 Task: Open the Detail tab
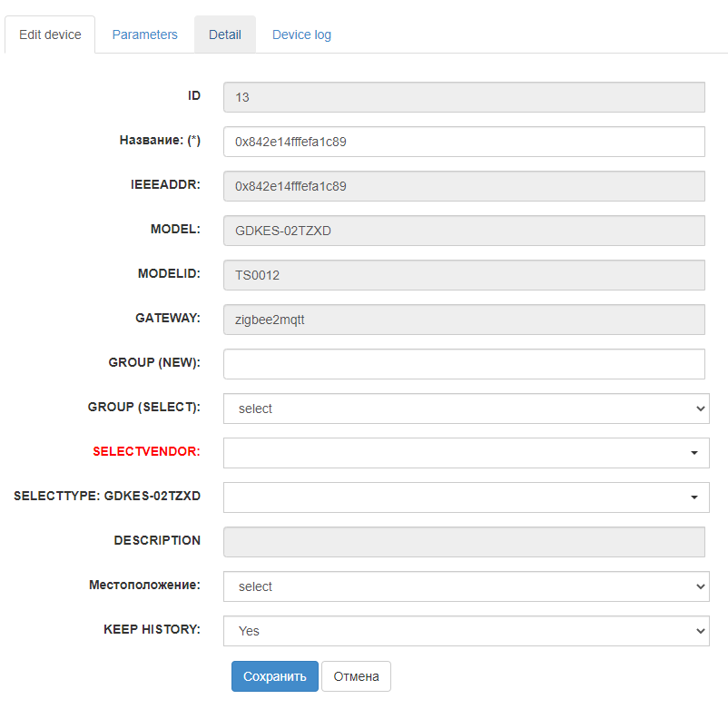(225, 34)
